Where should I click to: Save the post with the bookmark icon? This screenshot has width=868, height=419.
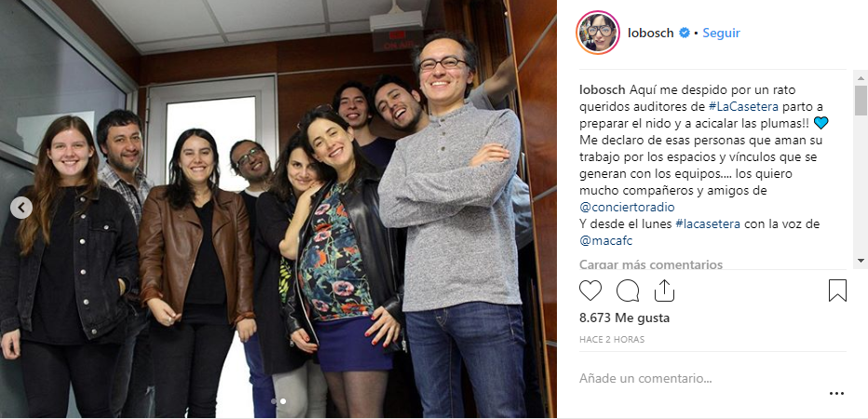(x=837, y=291)
